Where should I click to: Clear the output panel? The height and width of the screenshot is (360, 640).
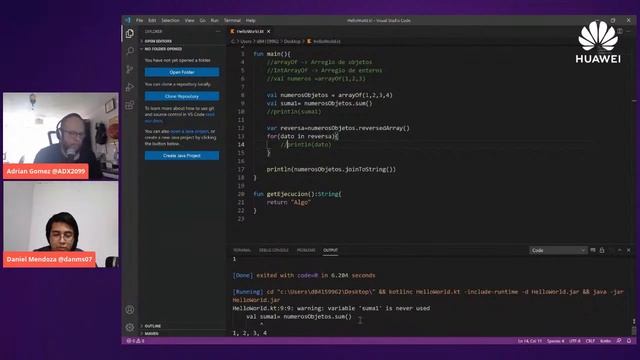pos(593,250)
